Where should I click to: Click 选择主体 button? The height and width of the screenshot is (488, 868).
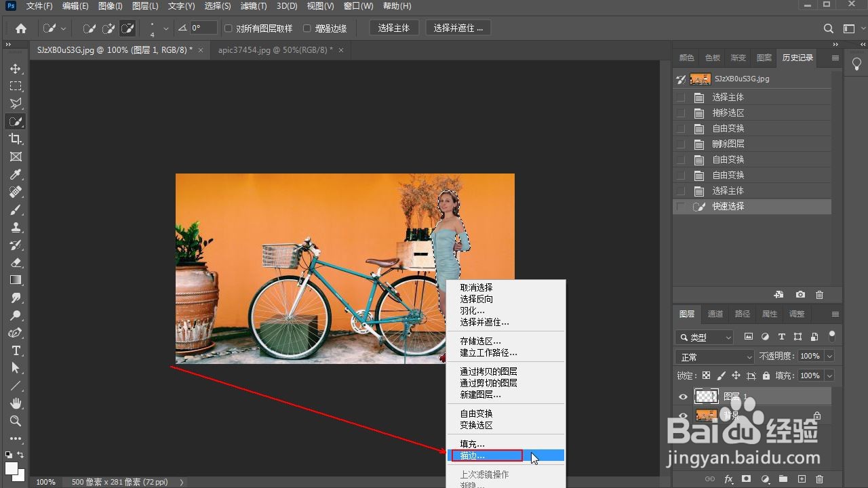pos(394,28)
